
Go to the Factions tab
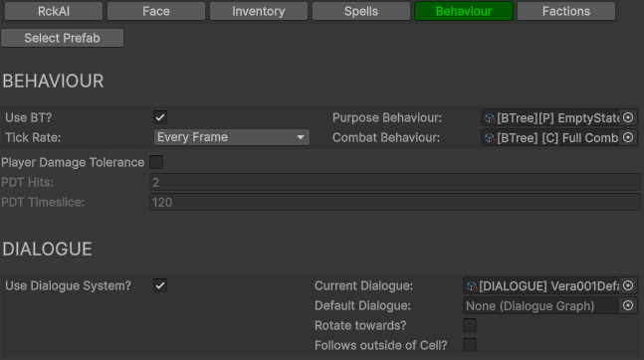click(566, 11)
